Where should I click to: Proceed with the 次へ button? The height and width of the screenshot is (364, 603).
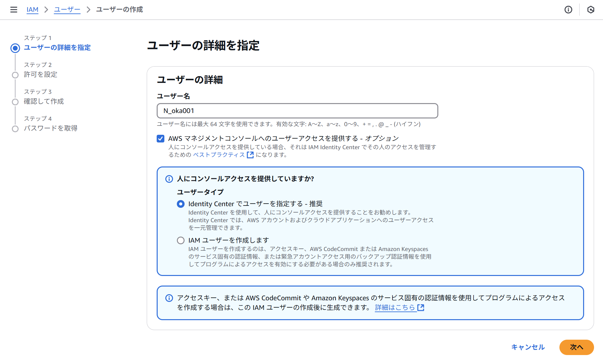pyautogui.click(x=576, y=347)
